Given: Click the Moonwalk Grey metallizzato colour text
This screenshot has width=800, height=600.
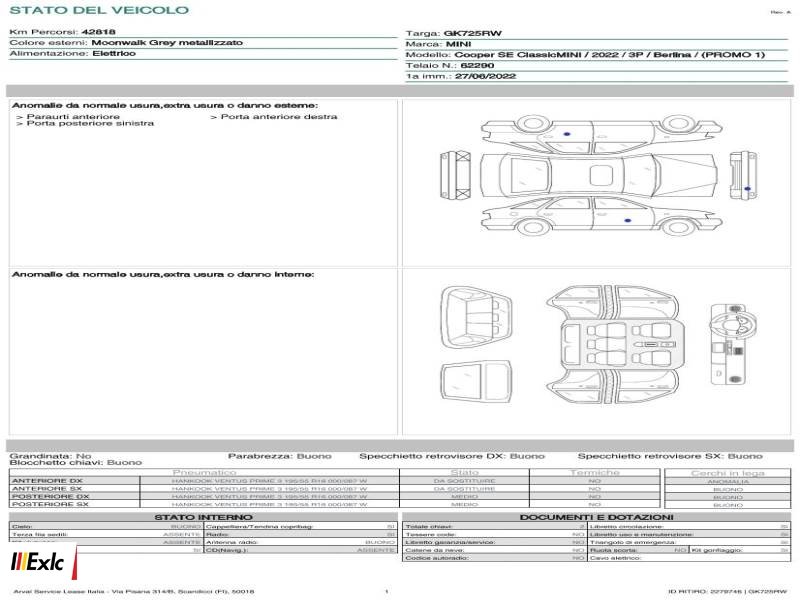Looking at the screenshot, I should click(167, 42).
